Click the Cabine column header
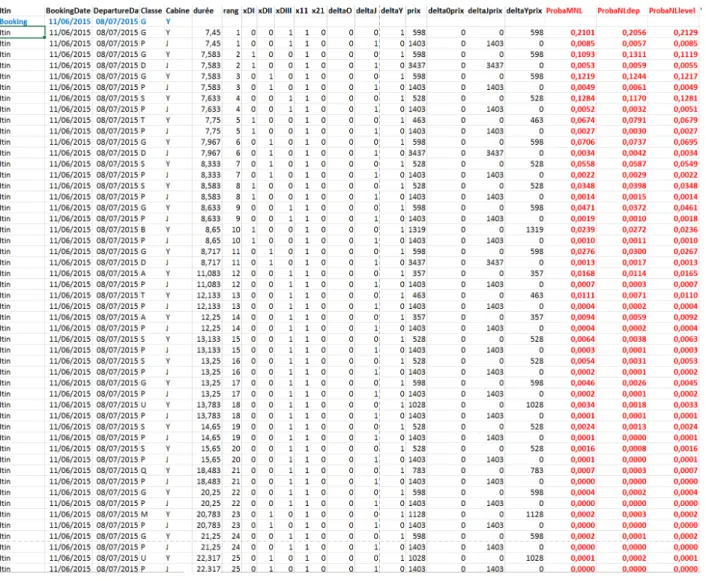This screenshot has width=706, height=581. pos(177,10)
